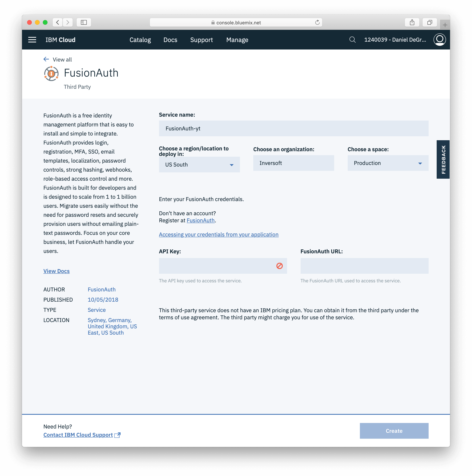Open the Catalog menu item

(x=140, y=40)
